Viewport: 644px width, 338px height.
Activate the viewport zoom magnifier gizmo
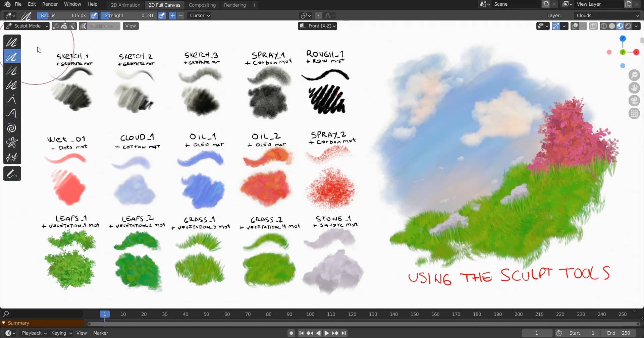coord(634,75)
